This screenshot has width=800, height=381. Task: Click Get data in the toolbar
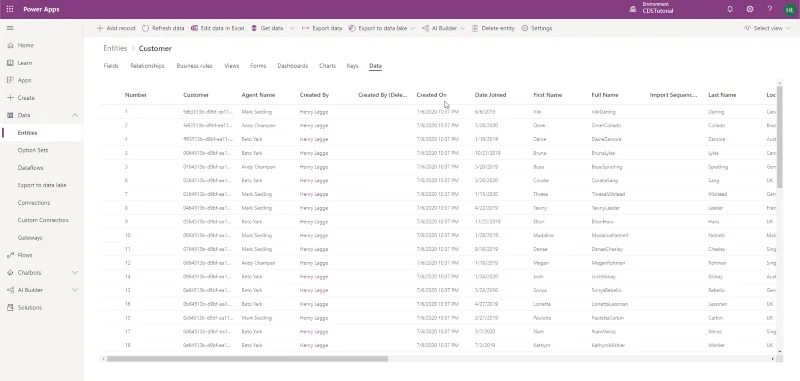tap(267, 29)
